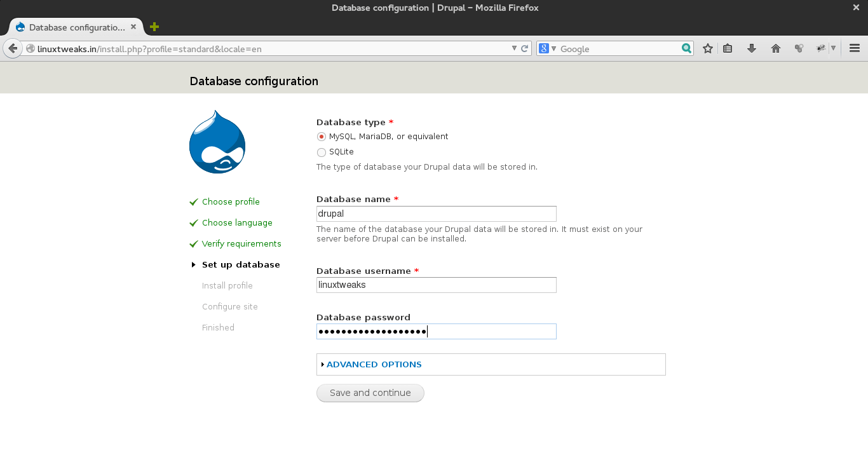The height and width of the screenshot is (469, 868).
Task: Click the Database password field
Action: coord(437,331)
